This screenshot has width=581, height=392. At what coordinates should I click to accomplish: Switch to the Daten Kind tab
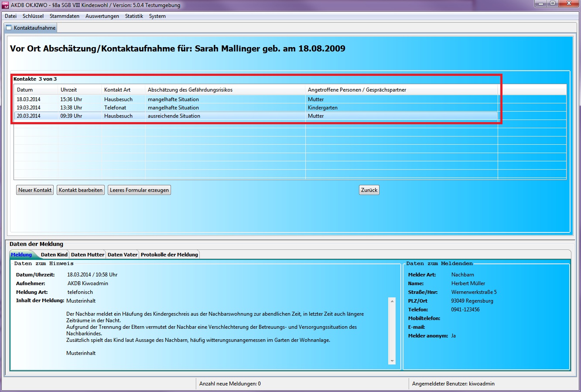tap(54, 255)
